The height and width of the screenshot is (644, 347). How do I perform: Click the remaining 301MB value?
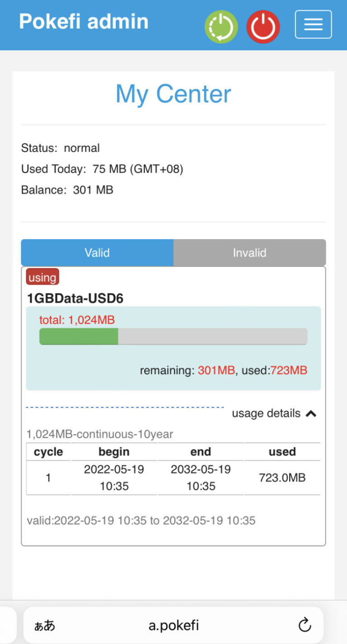(x=216, y=370)
